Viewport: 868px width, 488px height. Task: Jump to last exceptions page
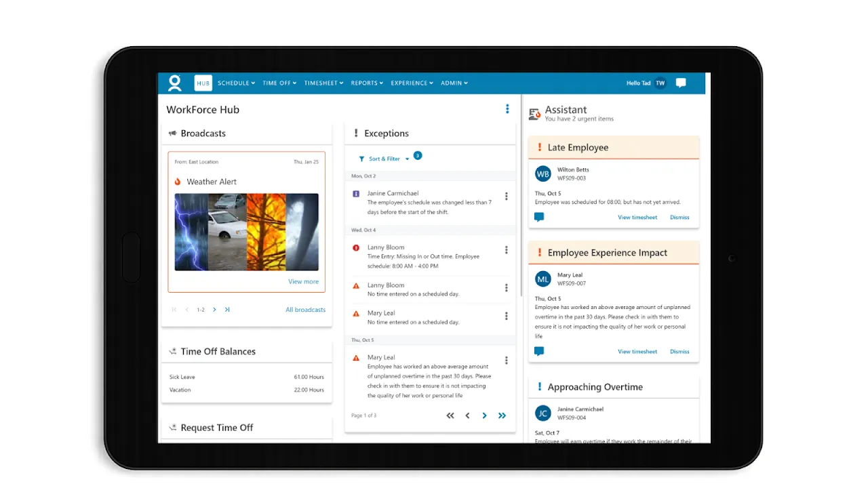click(502, 415)
